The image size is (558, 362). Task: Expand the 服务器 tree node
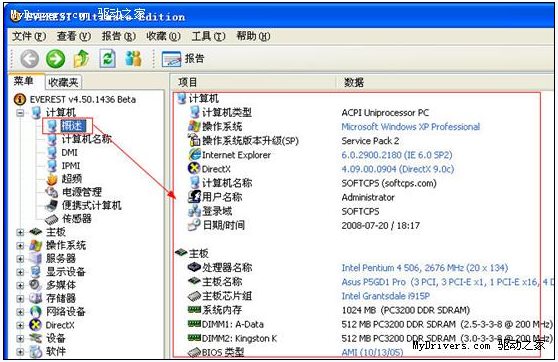(20, 259)
